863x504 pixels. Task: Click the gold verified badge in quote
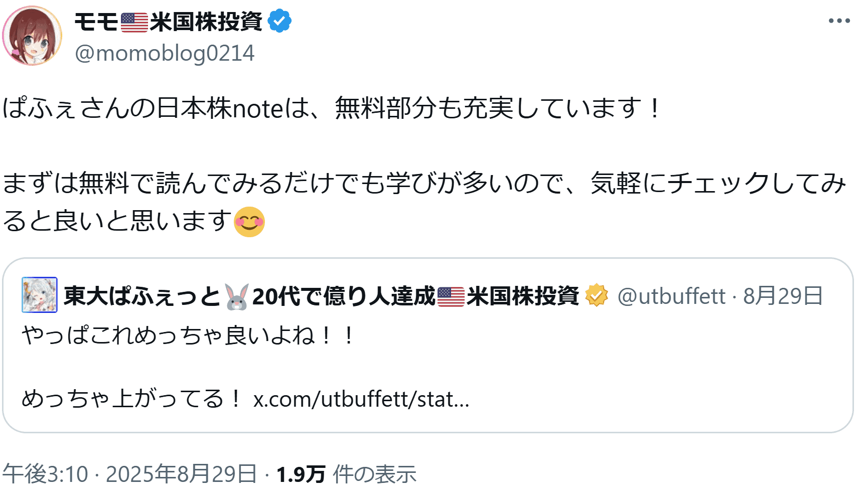pos(596,295)
